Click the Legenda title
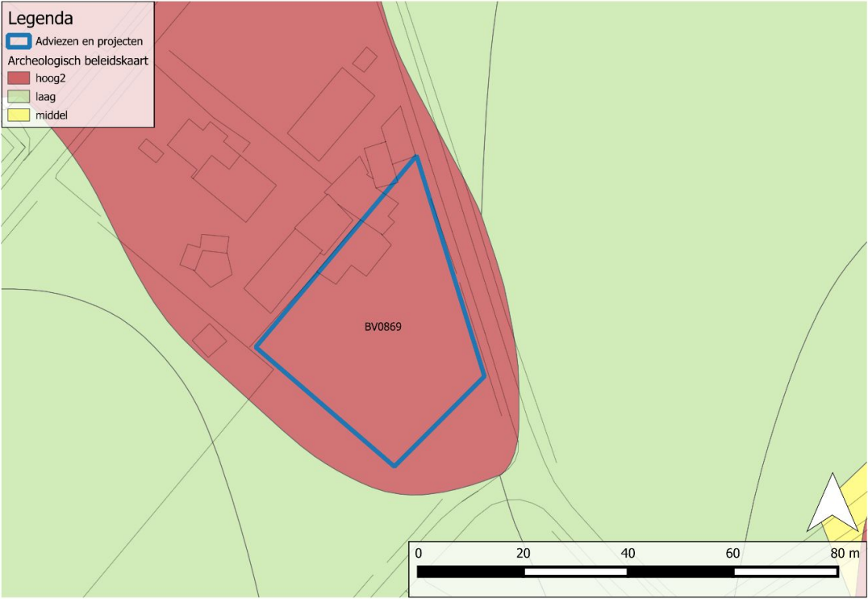This screenshot has width=868, height=599. click(x=40, y=19)
